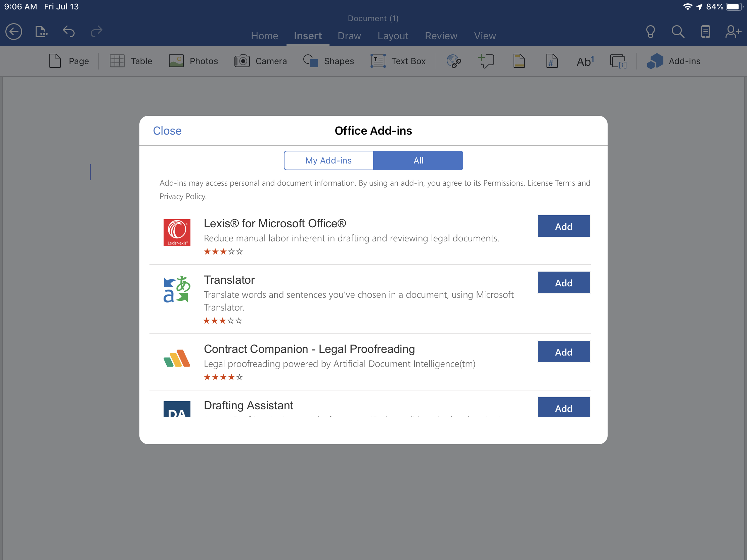This screenshot has height=560, width=747.
Task: Insert a link via globe-chain icon
Action: [x=453, y=61]
